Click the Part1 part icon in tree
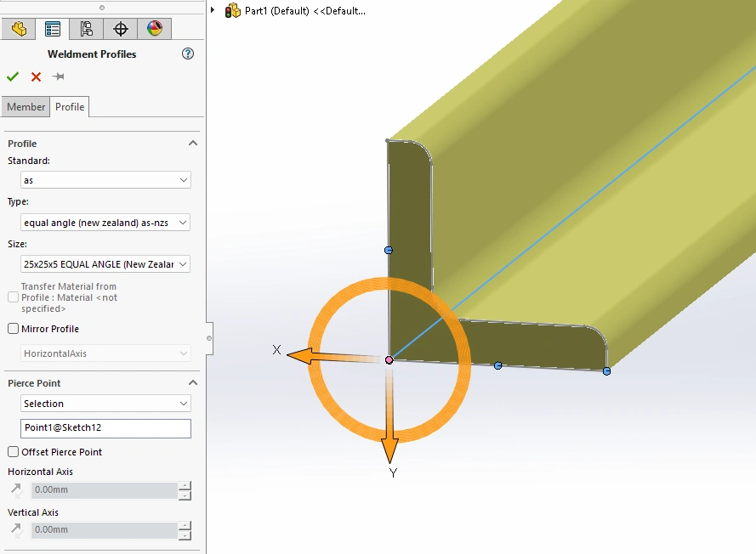The height and width of the screenshot is (554, 756). pos(233,10)
